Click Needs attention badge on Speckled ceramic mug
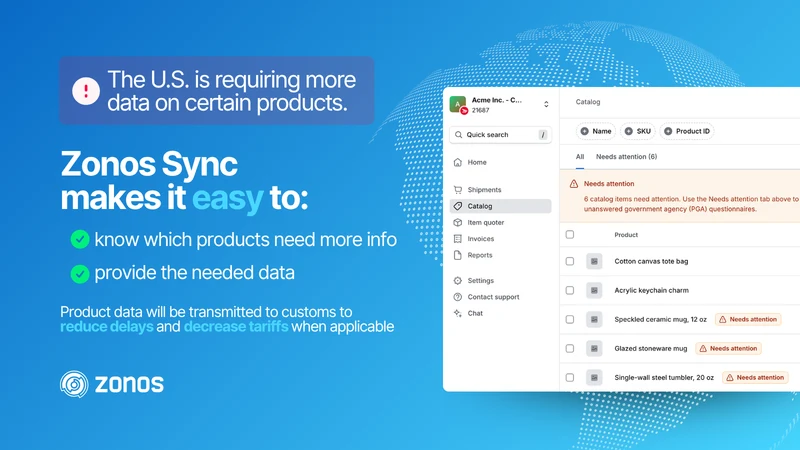Viewport: 800px width, 450px height. point(748,319)
